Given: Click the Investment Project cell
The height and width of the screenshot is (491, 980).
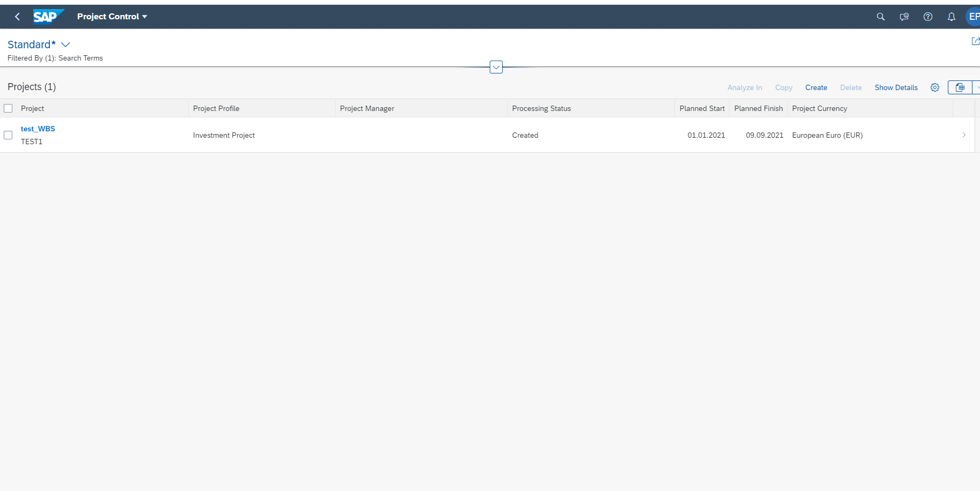Looking at the screenshot, I should coord(224,135).
